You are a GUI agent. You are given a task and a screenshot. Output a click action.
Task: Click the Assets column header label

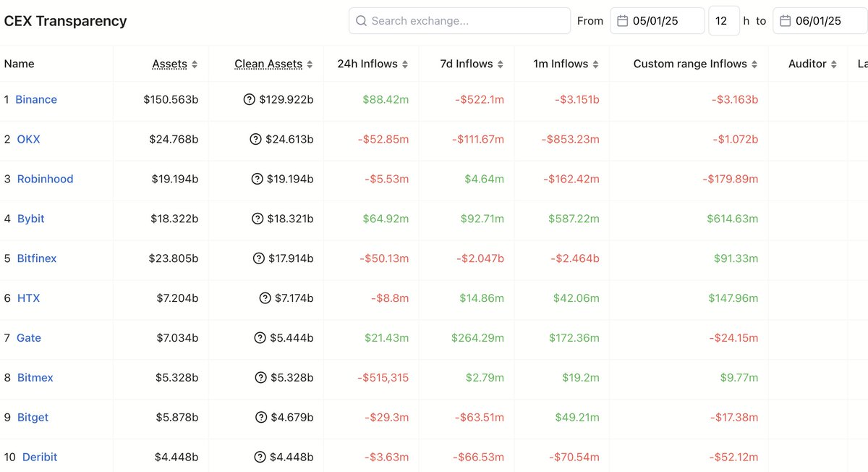click(169, 64)
